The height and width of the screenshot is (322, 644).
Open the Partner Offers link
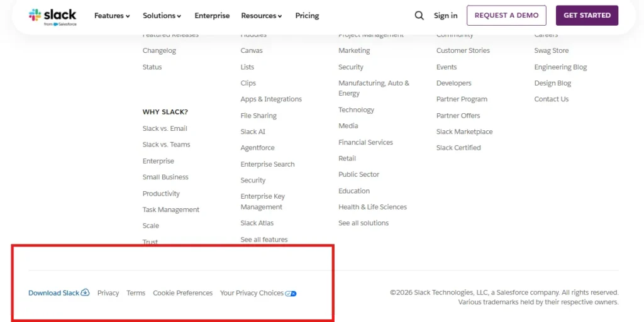pyautogui.click(x=458, y=116)
